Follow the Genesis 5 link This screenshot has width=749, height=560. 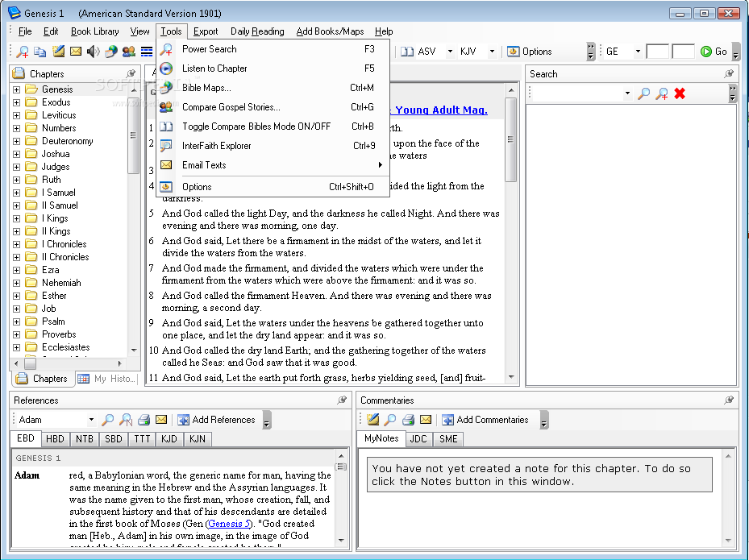point(229,524)
